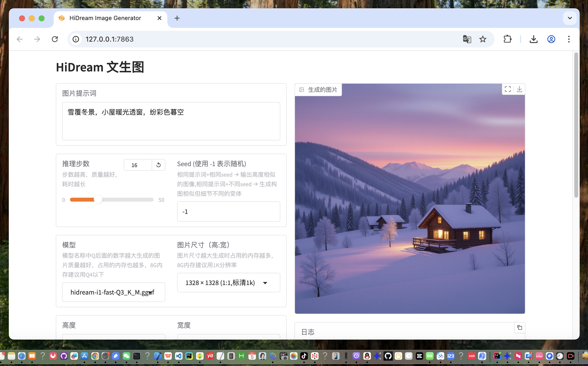Screen dimensions: 588x366
Task: Go forward to the next page
Action: coord(37,39)
